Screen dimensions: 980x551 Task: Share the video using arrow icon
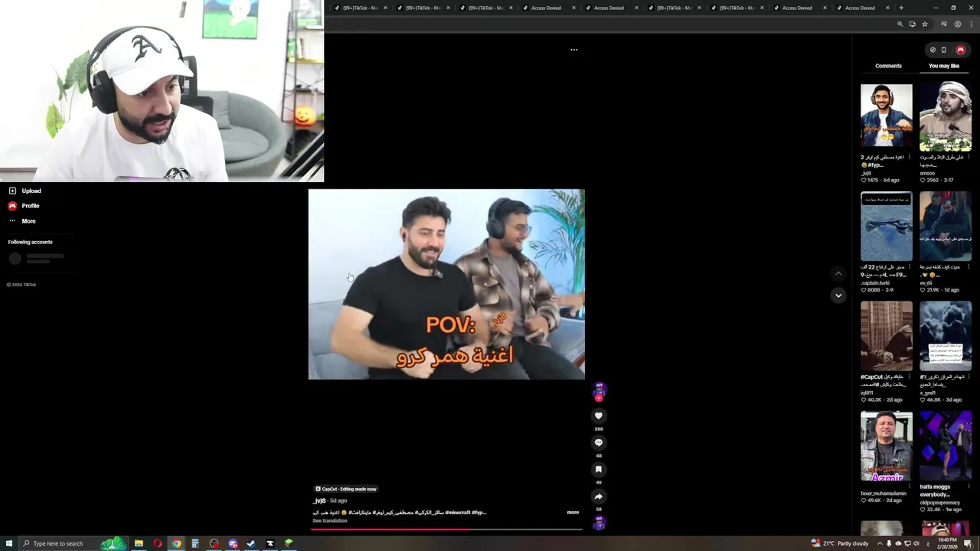coord(599,496)
